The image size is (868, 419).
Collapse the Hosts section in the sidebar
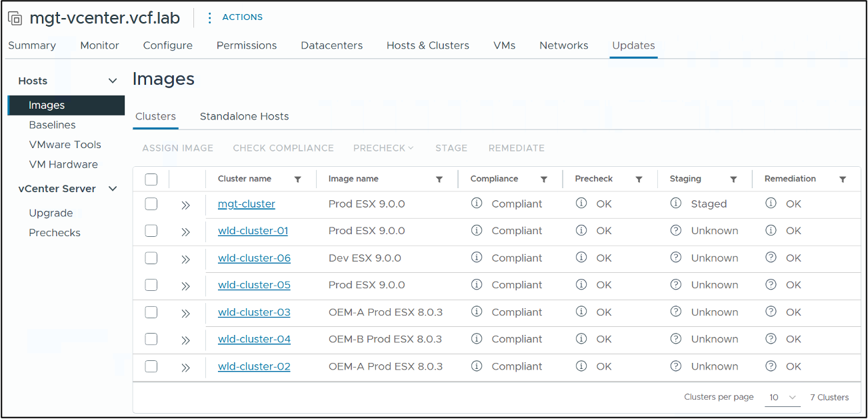tap(112, 80)
